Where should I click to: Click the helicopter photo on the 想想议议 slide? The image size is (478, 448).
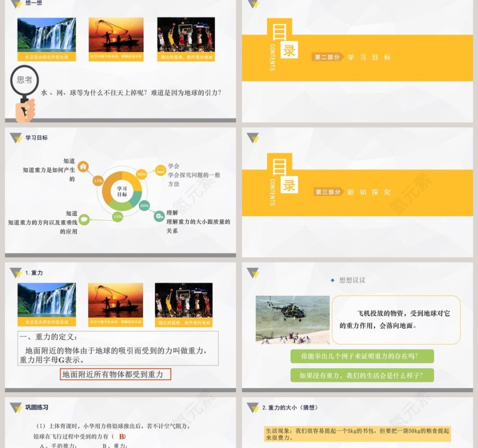click(291, 320)
